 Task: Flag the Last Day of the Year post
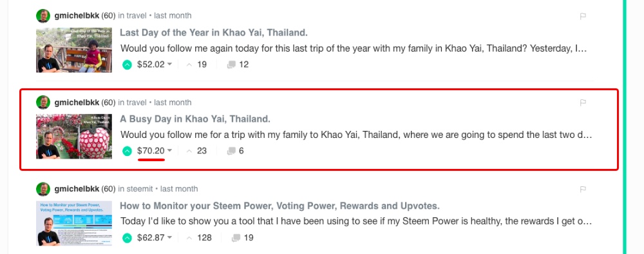[582, 16]
